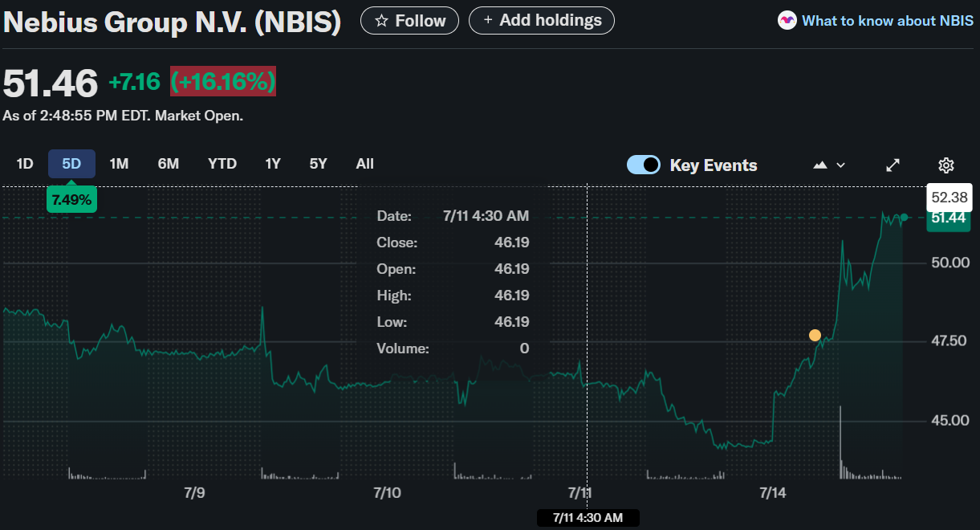Click the Nebius Group N.V. (NBIS) title

point(172,22)
